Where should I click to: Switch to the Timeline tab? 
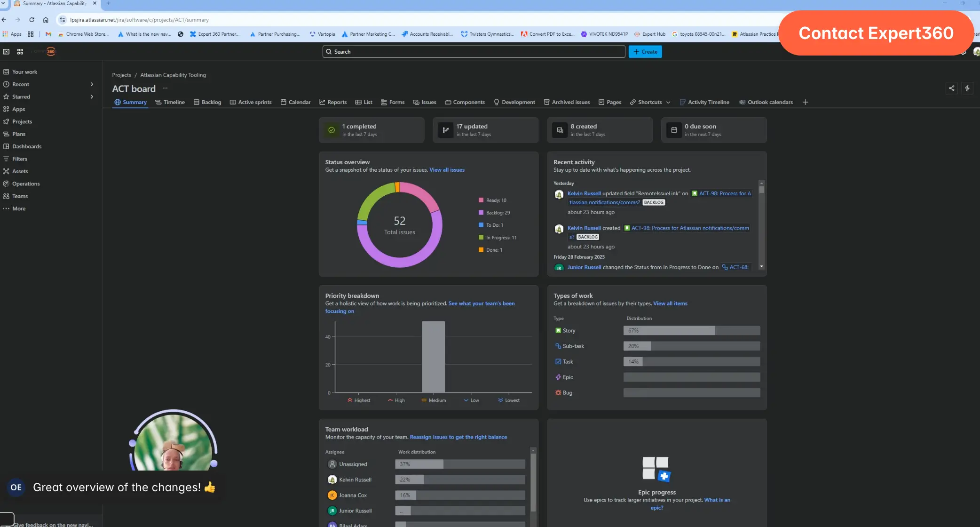[170, 102]
